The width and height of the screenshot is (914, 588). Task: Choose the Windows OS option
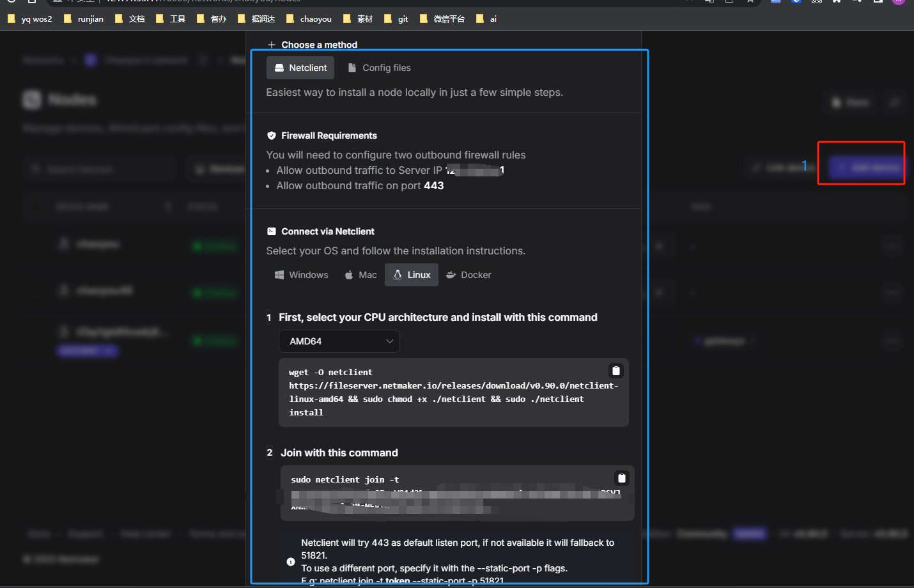301,275
